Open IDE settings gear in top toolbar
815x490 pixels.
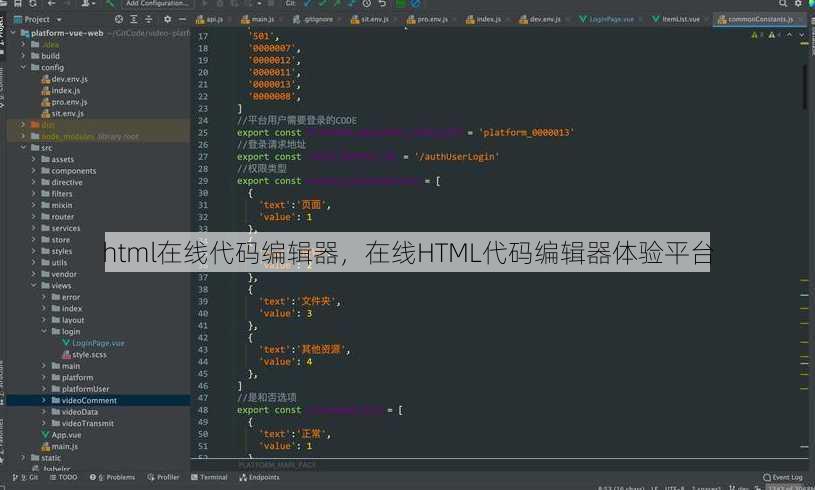(798, 4)
